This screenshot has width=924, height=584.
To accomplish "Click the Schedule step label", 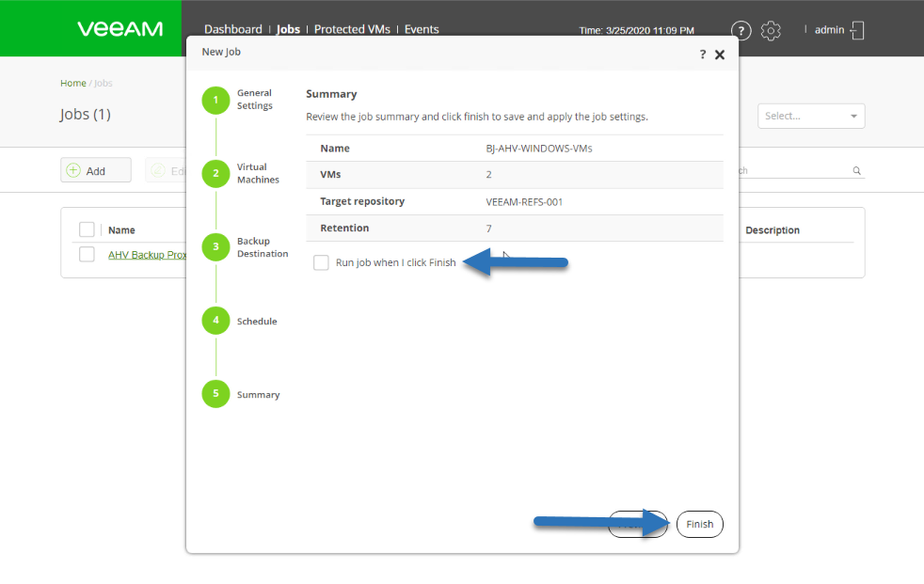I will tap(257, 322).
